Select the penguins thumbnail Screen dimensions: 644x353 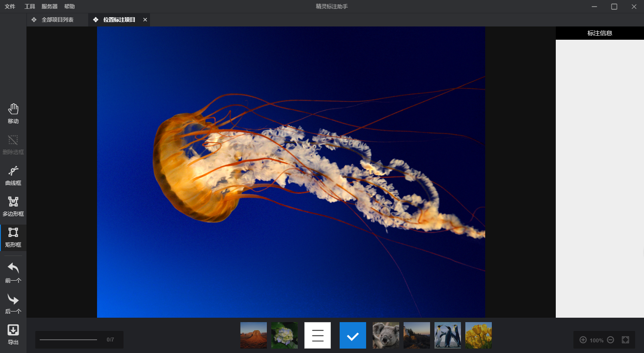click(448, 335)
